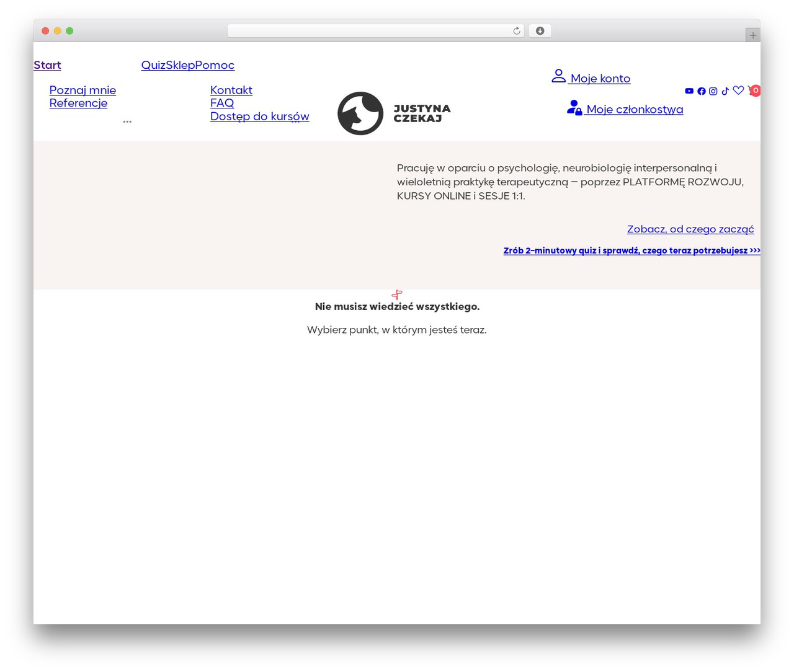Open Dostęp do kursów link
Image resolution: width=794 pixels, height=672 pixels.
click(x=260, y=116)
